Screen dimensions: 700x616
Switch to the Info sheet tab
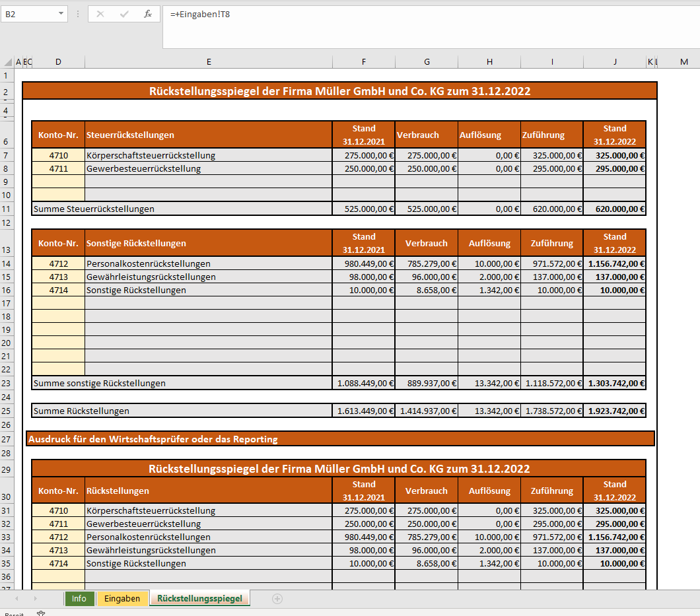tap(79, 599)
